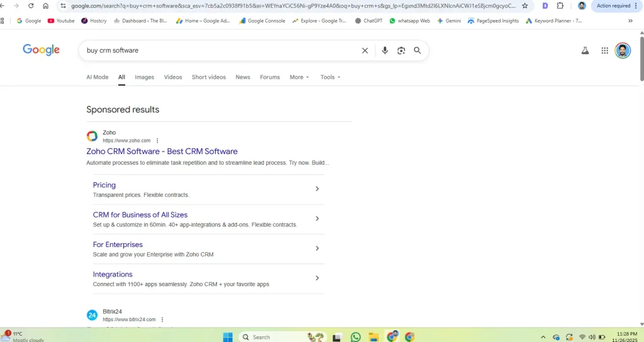This screenshot has height=342, width=644.
Task: Open Windows taskbar Search box
Action: tap(282, 337)
